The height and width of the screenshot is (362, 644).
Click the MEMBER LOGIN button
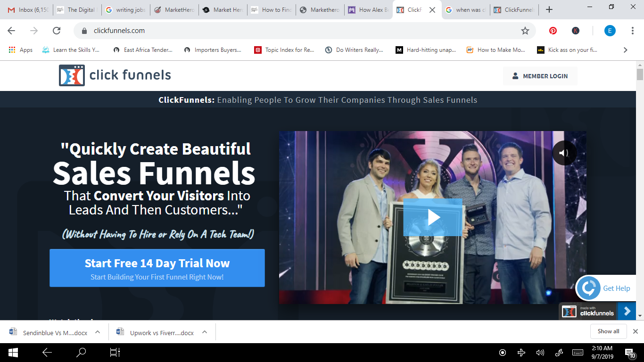tap(540, 76)
